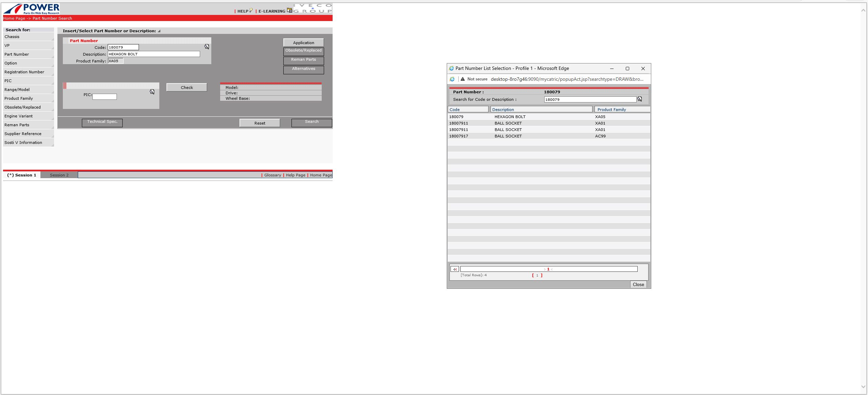Click the HELP lightbulb icon
The width and height of the screenshot is (868, 395).
pos(251,11)
